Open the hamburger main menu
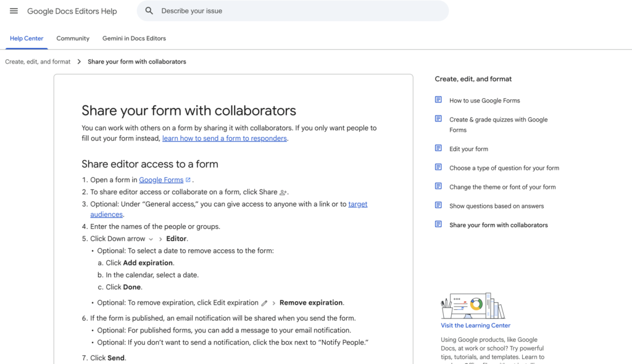The height and width of the screenshot is (364, 632). [14, 11]
